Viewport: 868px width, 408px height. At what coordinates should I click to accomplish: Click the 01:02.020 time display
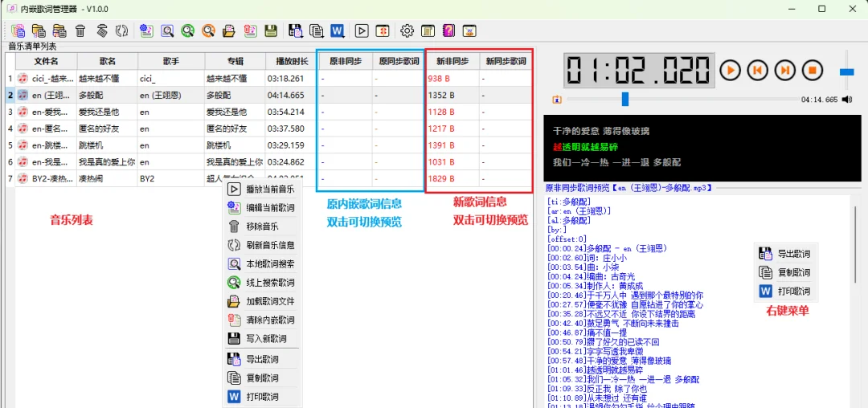pos(640,70)
